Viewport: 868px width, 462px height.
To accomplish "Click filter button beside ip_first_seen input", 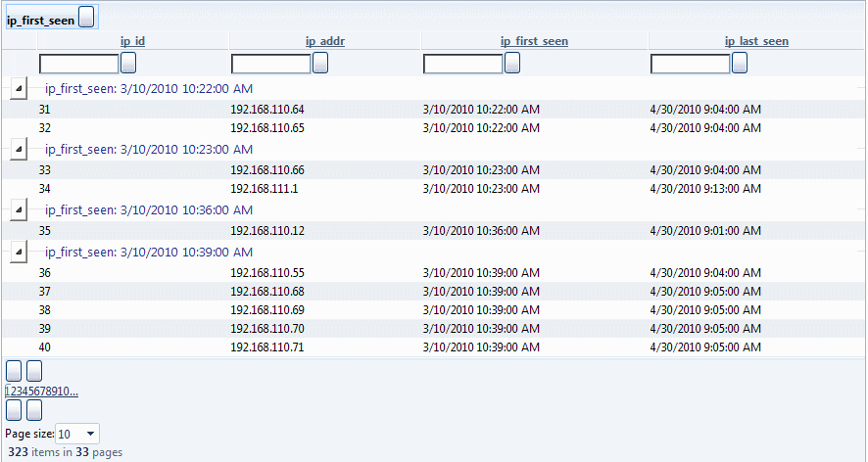I will tap(512, 63).
